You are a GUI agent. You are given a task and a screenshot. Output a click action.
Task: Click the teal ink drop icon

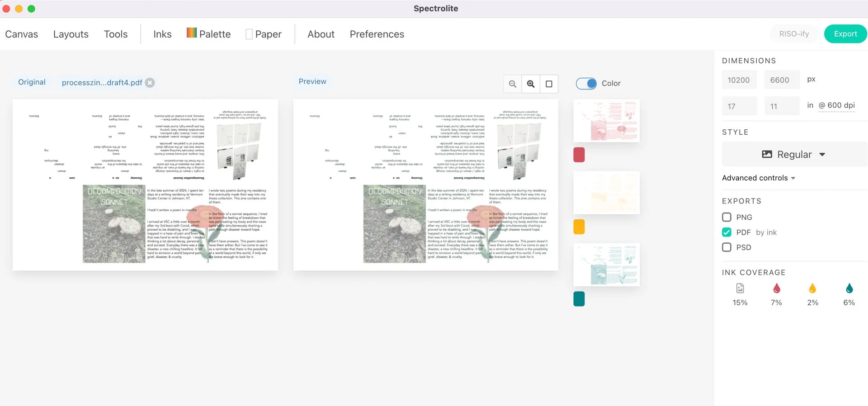click(849, 288)
